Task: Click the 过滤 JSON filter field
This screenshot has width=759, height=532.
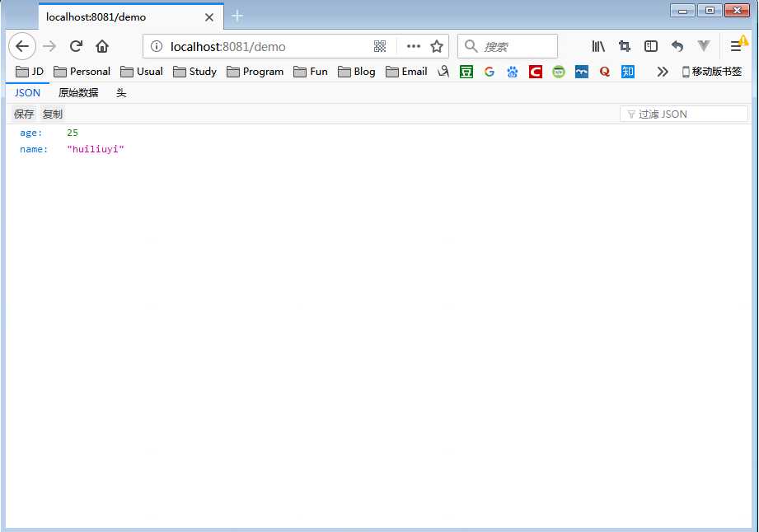Action: click(684, 114)
